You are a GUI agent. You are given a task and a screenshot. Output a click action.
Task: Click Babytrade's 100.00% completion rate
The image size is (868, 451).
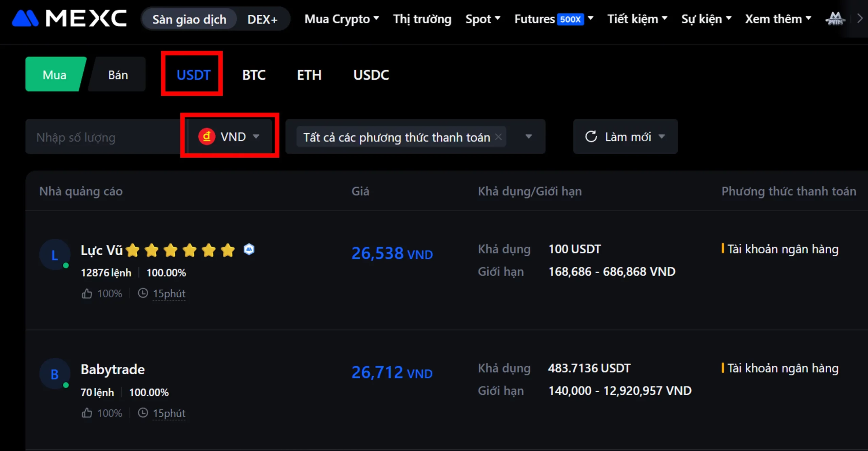point(149,392)
